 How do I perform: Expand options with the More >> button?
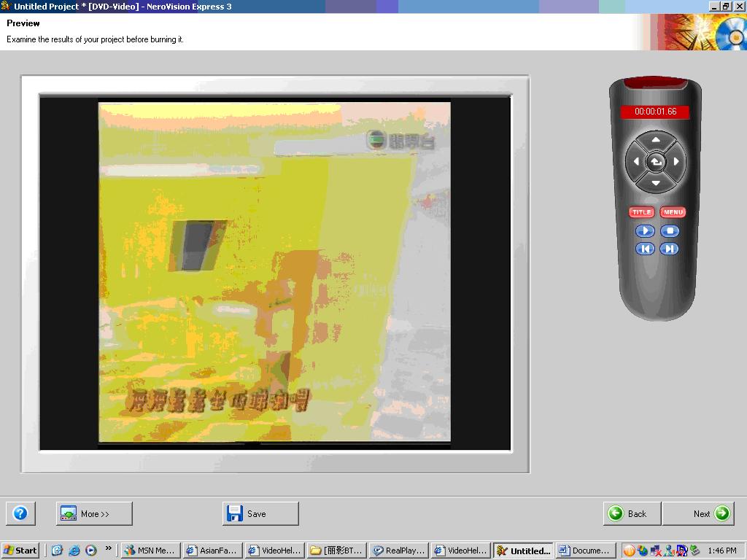94,513
